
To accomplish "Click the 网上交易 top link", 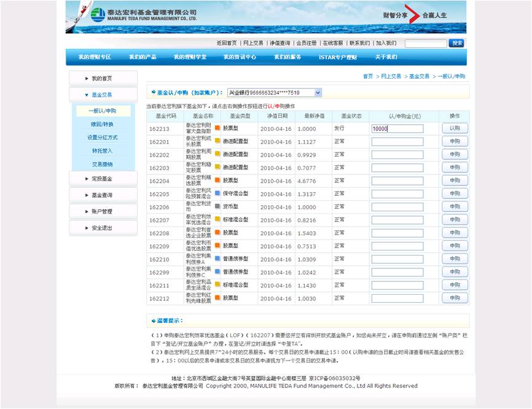I will click(x=253, y=43).
